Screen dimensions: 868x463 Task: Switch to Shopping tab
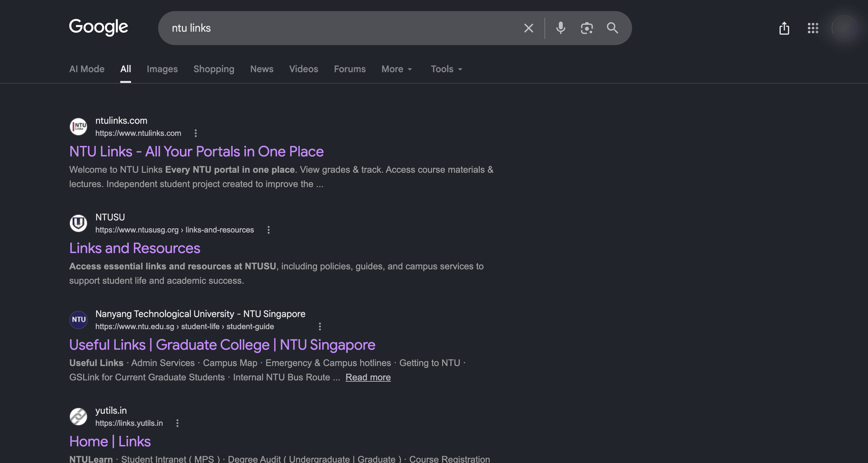[x=214, y=69]
